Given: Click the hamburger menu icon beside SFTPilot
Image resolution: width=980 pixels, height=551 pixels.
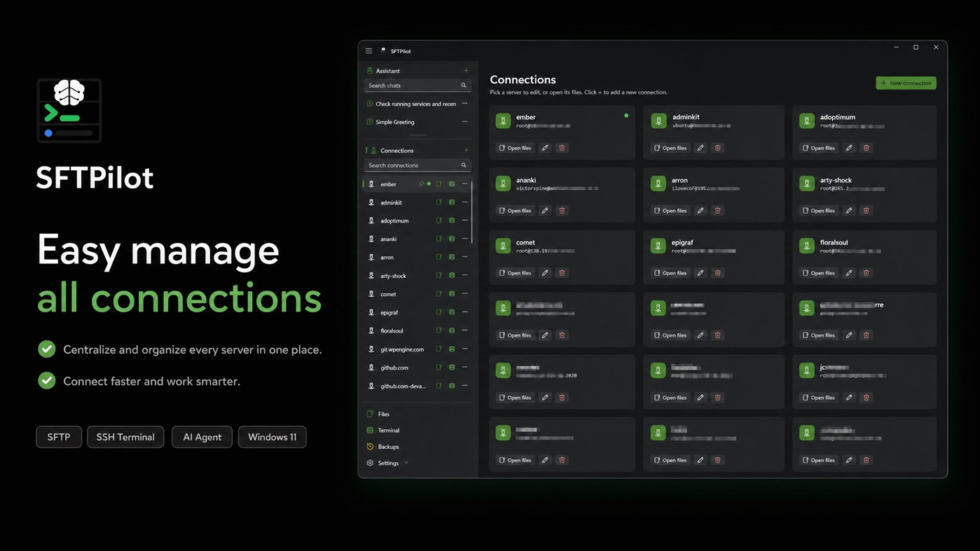Looking at the screenshot, I should [x=369, y=51].
